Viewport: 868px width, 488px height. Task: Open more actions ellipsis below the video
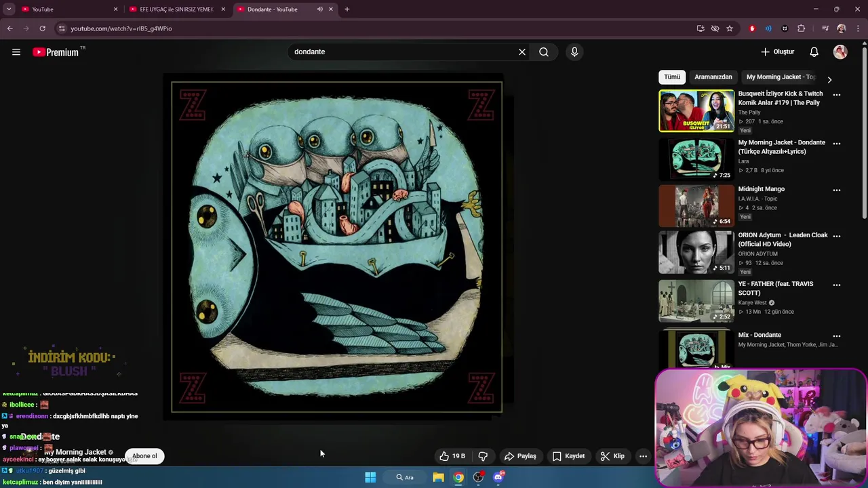pos(643,456)
